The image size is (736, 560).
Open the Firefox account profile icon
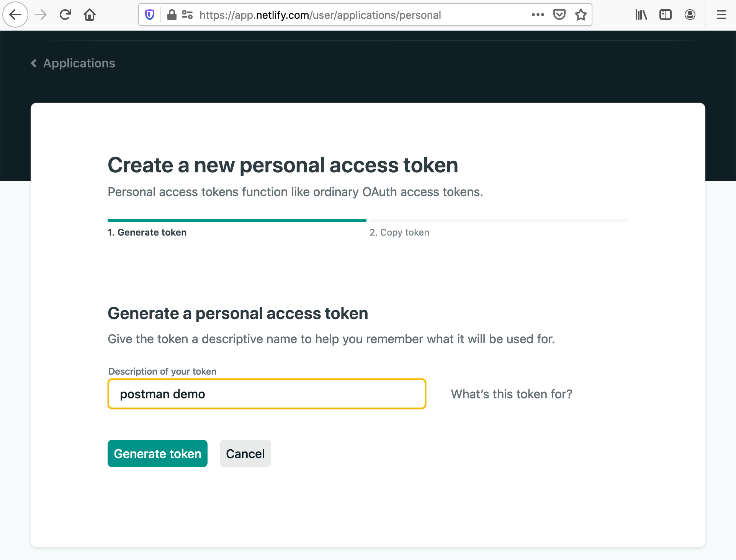tap(689, 15)
